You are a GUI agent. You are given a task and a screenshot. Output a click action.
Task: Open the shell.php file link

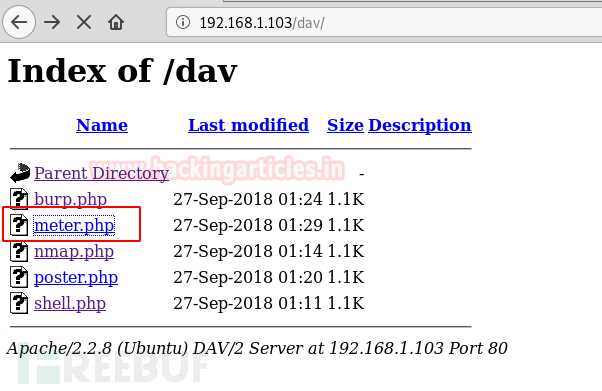70,303
